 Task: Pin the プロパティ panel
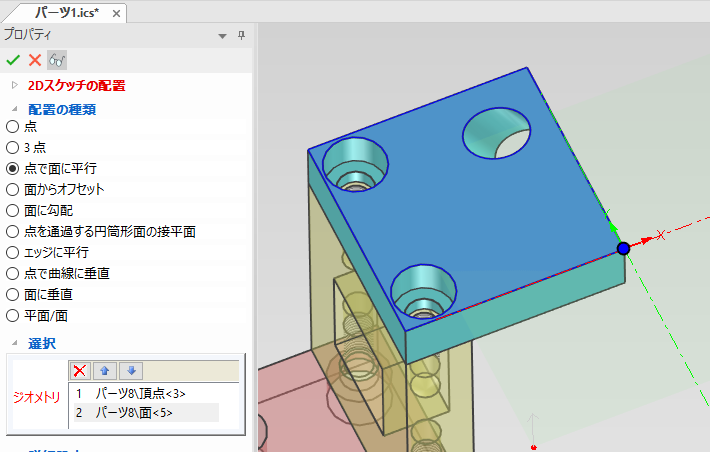[x=241, y=35]
